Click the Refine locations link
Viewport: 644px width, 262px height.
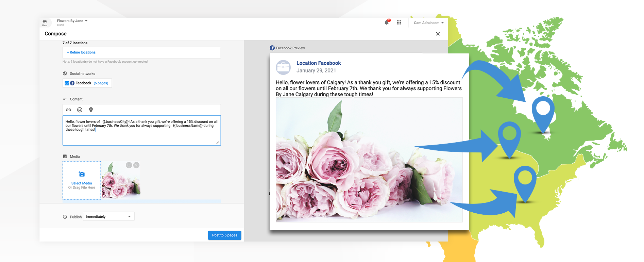tap(81, 52)
